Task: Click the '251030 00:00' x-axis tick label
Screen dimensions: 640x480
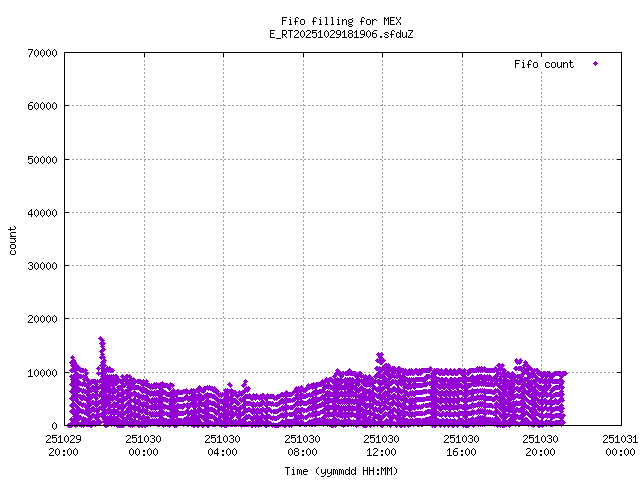Action: [x=143, y=444]
